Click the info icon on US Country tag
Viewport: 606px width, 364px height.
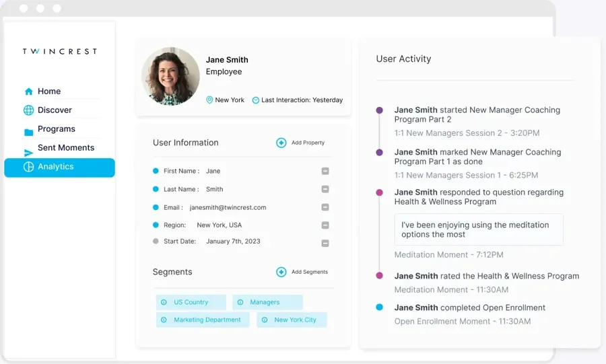click(x=164, y=302)
